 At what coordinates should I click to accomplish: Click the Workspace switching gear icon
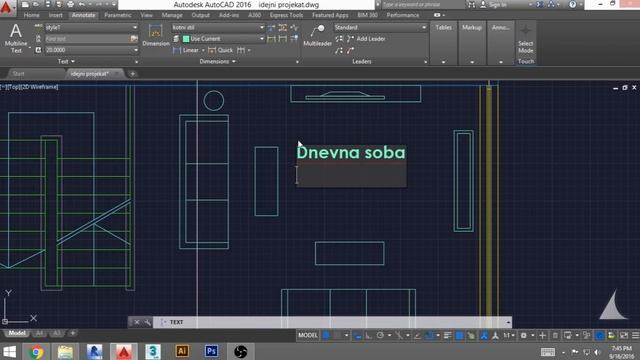pos(523,336)
